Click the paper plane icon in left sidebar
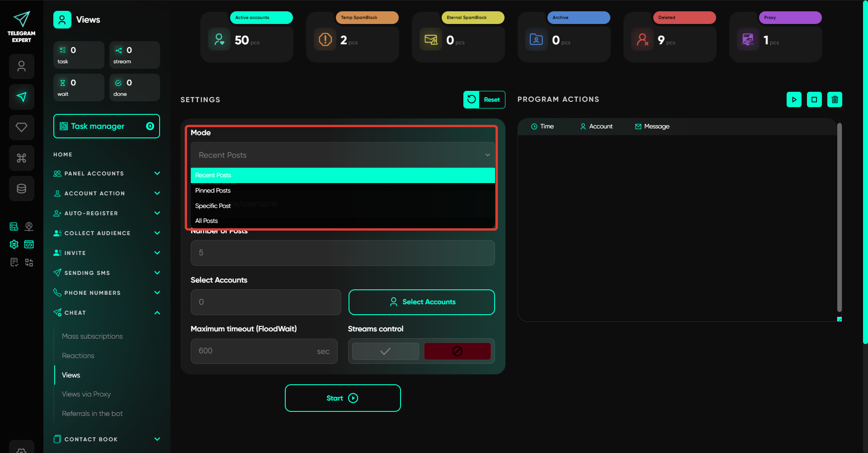Image resolution: width=868 pixels, height=453 pixels. [x=21, y=97]
